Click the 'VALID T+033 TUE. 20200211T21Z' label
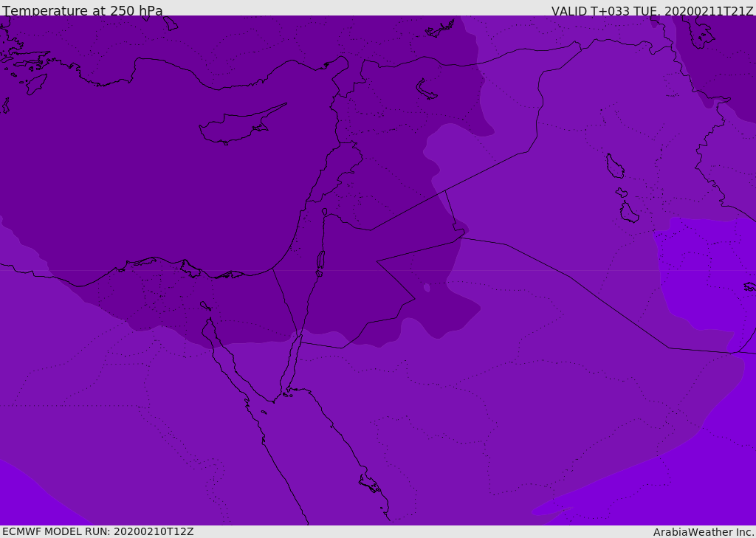 click(653, 11)
